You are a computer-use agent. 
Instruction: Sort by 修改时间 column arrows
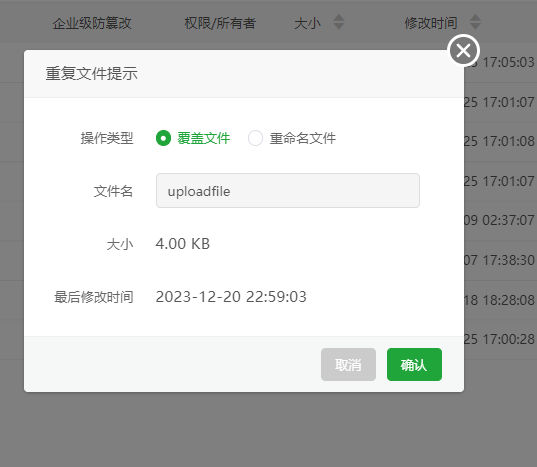click(x=475, y=22)
